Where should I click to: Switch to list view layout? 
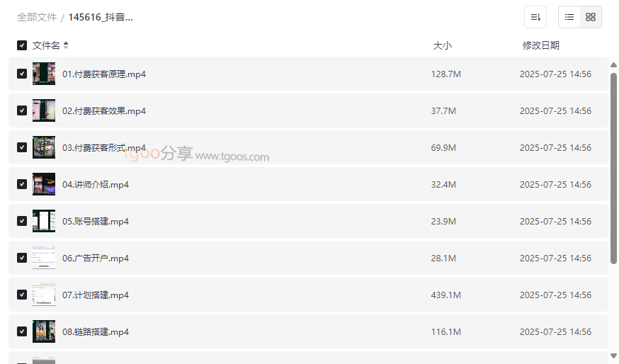(569, 17)
